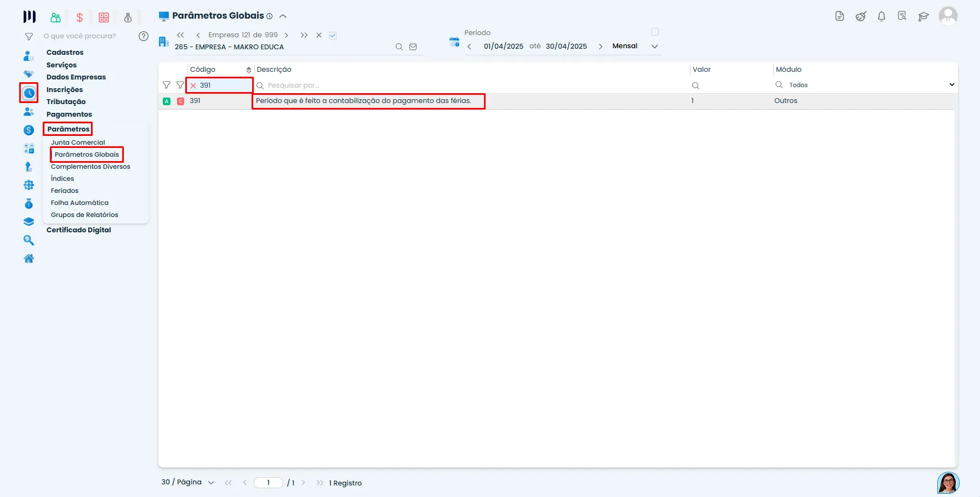The width and height of the screenshot is (980, 497).
Task: Jump to the first company double arrow
Action: tap(180, 35)
